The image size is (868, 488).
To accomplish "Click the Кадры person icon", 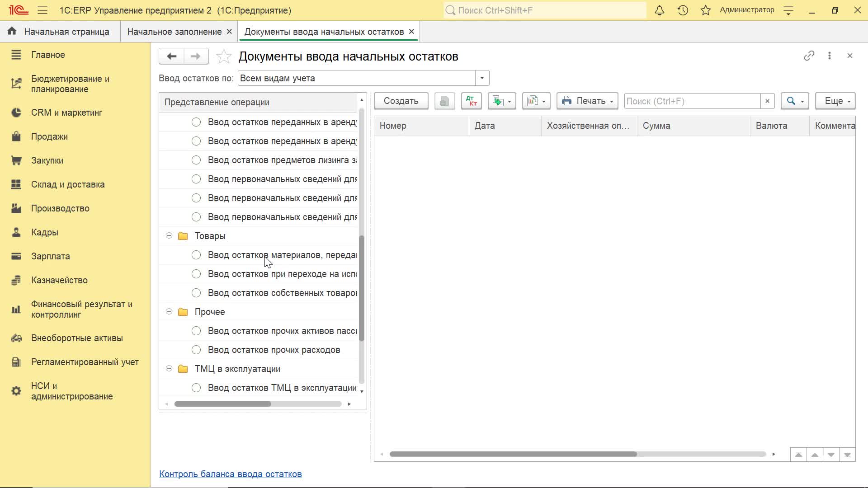I will (x=16, y=232).
